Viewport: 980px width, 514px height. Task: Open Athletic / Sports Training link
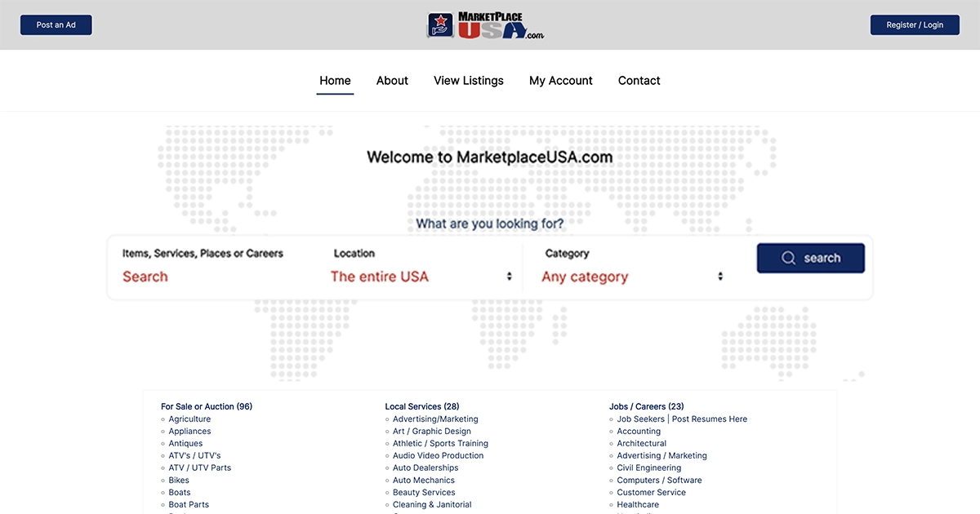[440, 444]
